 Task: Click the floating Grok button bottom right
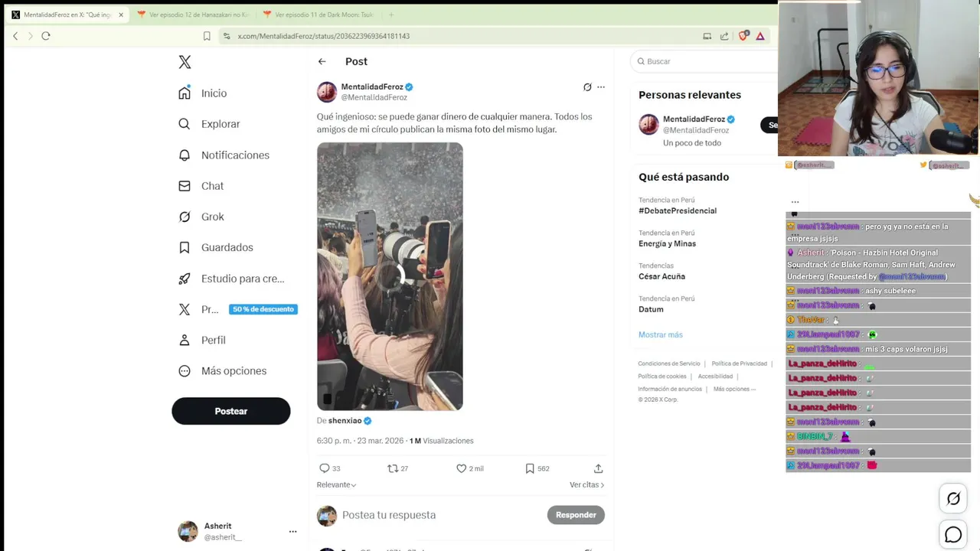(953, 499)
